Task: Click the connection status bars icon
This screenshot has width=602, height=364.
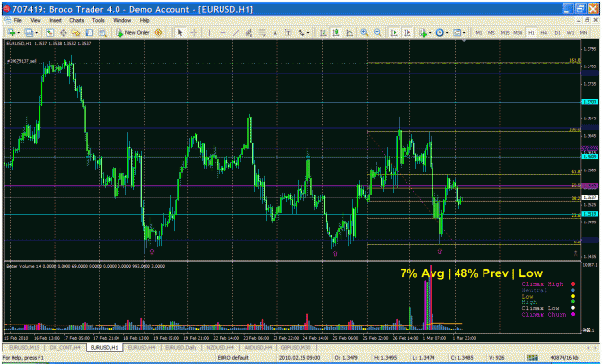Action: click(x=532, y=358)
